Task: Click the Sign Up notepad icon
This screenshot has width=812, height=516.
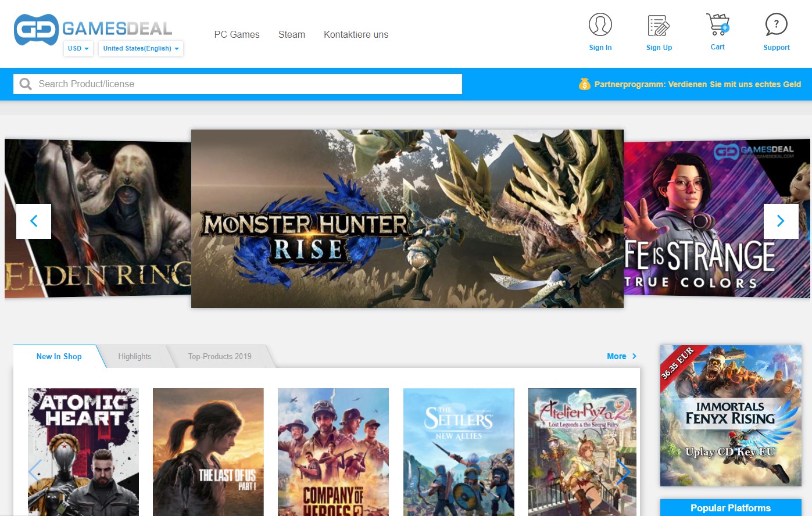Action: pos(659,26)
